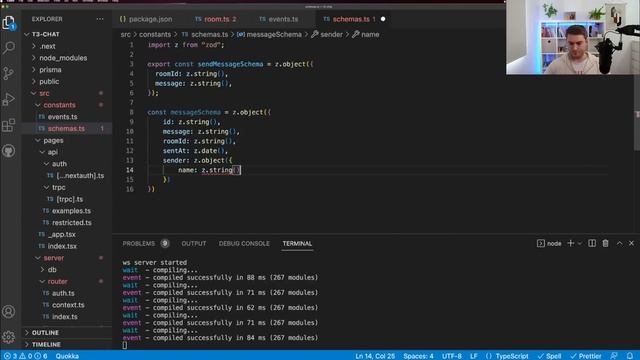Expand the OUTLINE section

coord(45,333)
